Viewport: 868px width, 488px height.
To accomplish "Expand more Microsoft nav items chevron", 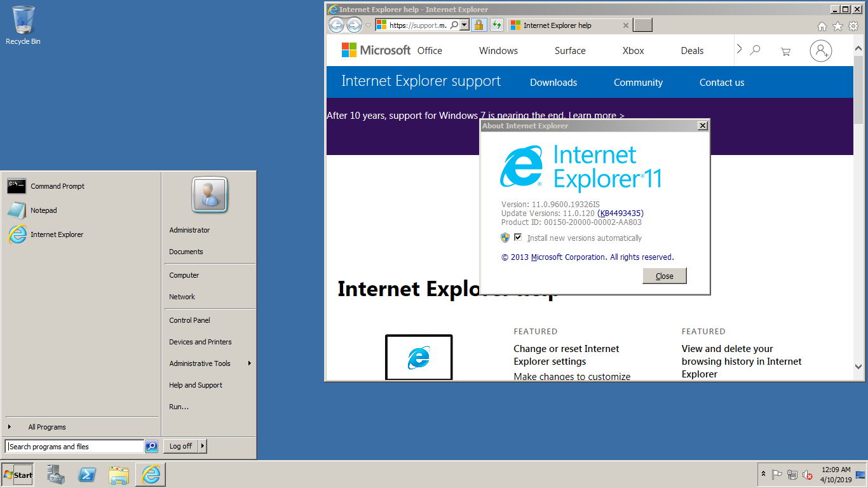I will pos(739,49).
